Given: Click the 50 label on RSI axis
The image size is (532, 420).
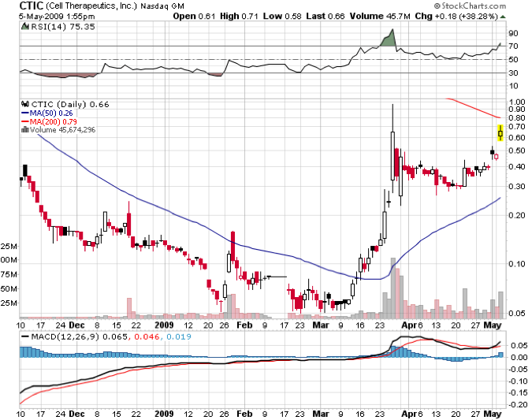Looking at the screenshot, I should 513,59.
